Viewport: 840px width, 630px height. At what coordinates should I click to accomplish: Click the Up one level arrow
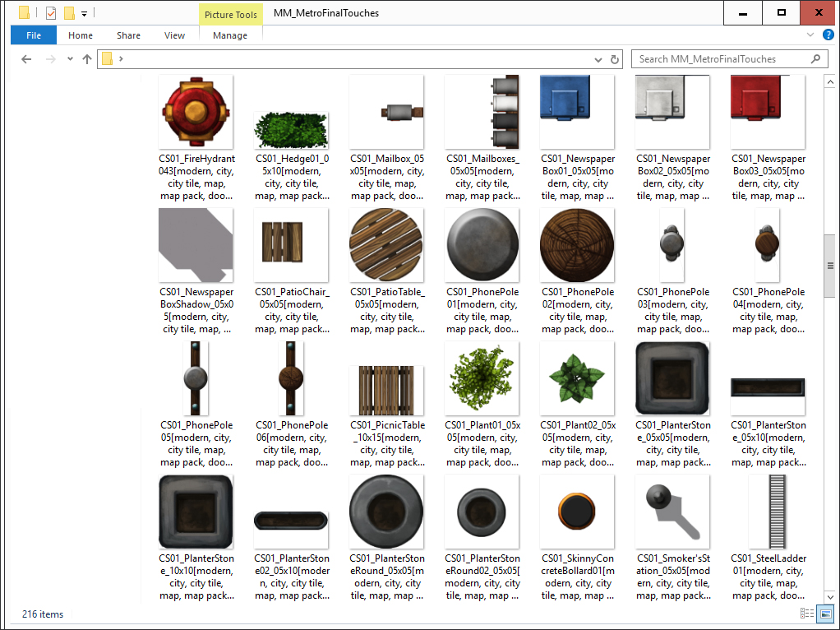87,59
